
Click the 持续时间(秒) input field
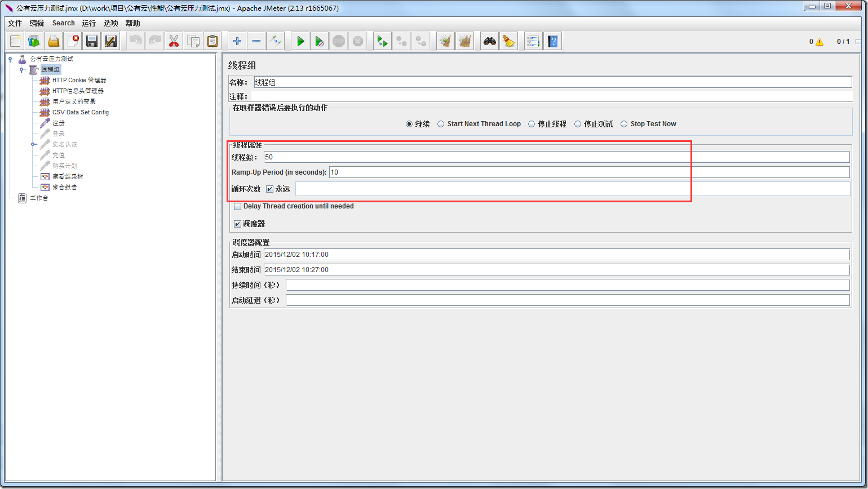(x=568, y=285)
